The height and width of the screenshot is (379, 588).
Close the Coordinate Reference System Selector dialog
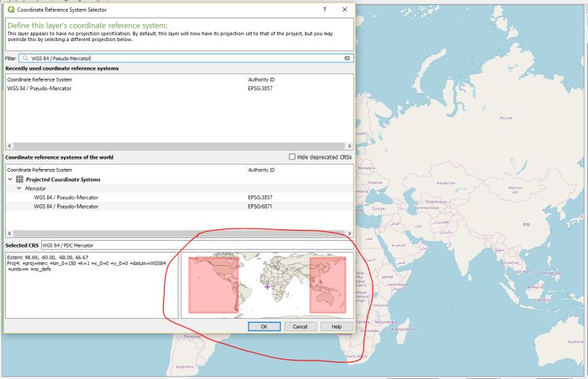click(345, 10)
